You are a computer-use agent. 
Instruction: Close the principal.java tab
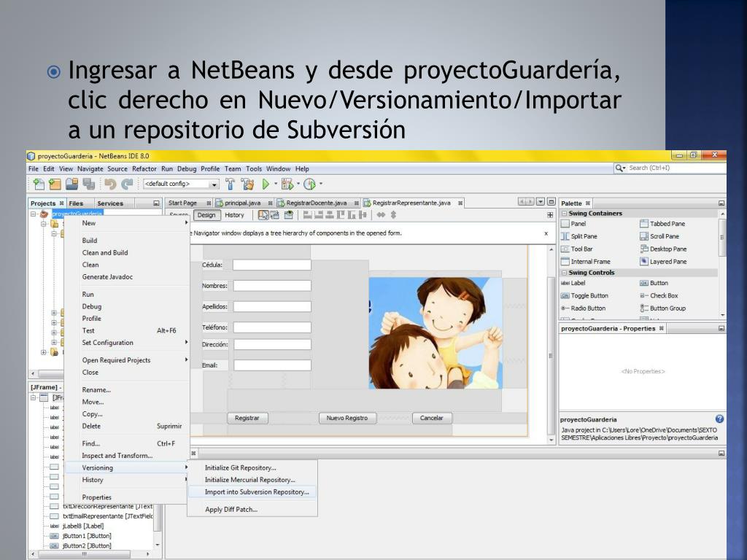(270, 203)
